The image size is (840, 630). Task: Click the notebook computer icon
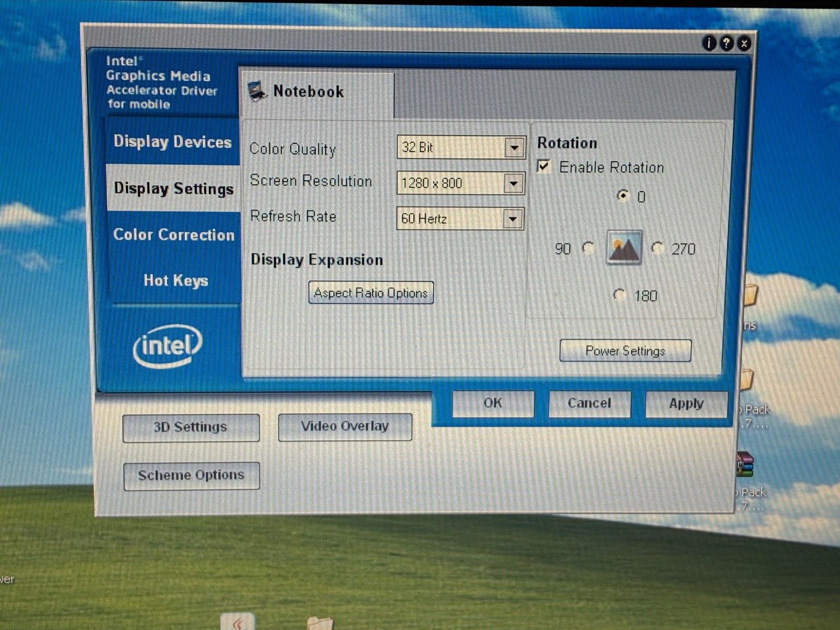pyautogui.click(x=257, y=91)
